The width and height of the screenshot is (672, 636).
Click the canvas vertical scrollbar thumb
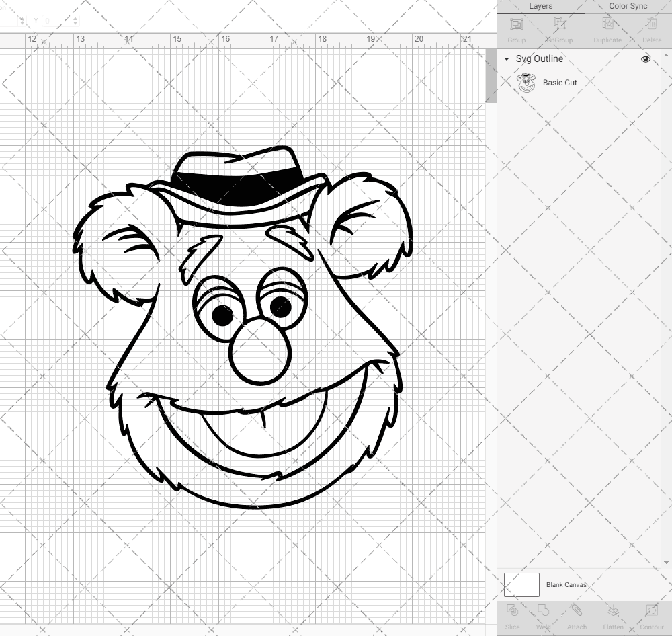tap(491, 75)
